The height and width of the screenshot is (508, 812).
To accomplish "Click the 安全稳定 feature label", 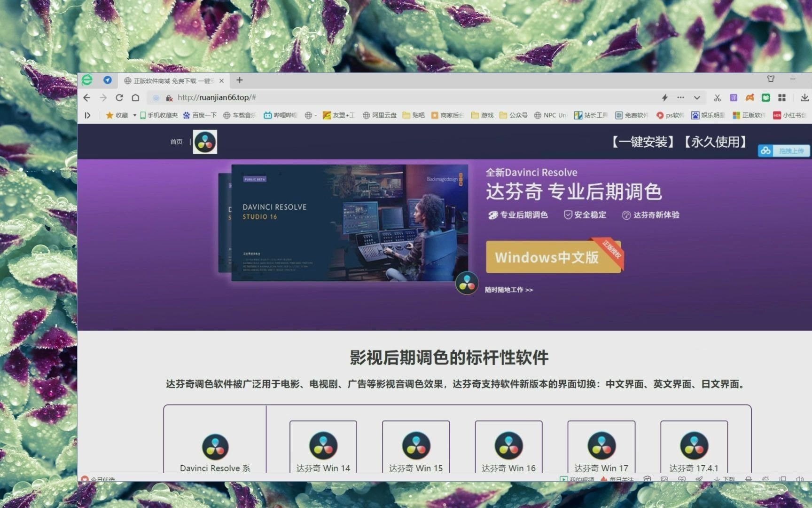I will 585,215.
